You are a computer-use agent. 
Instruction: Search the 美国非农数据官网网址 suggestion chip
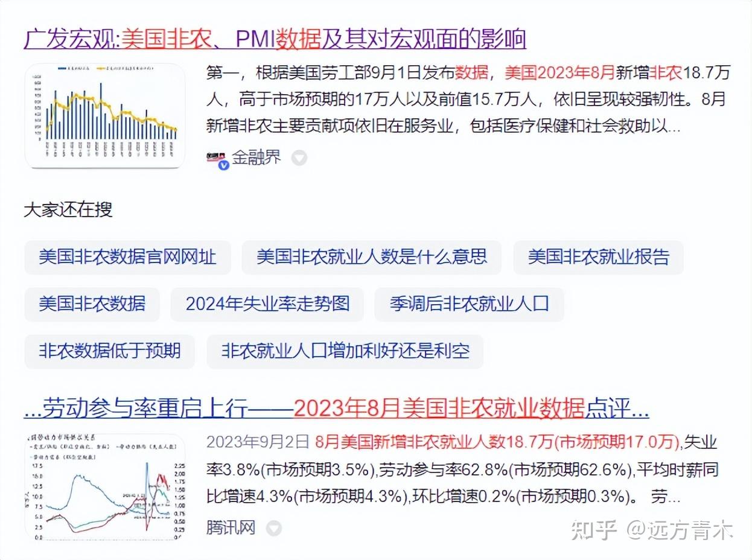127,257
